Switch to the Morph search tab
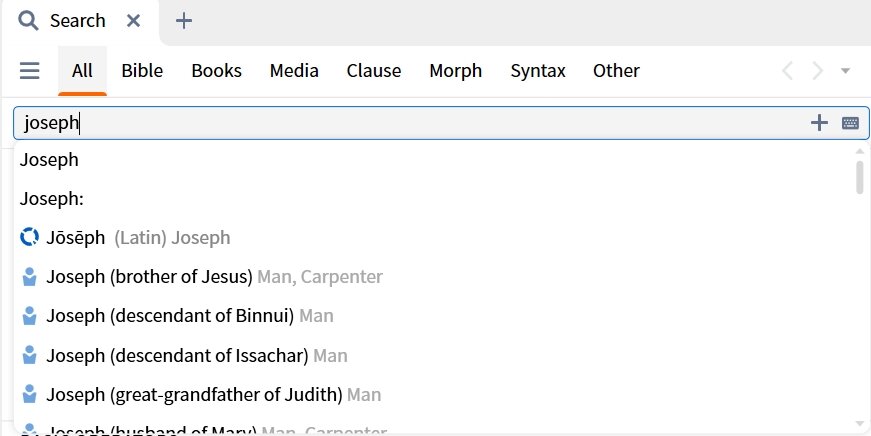This screenshot has width=871, height=436. point(455,71)
